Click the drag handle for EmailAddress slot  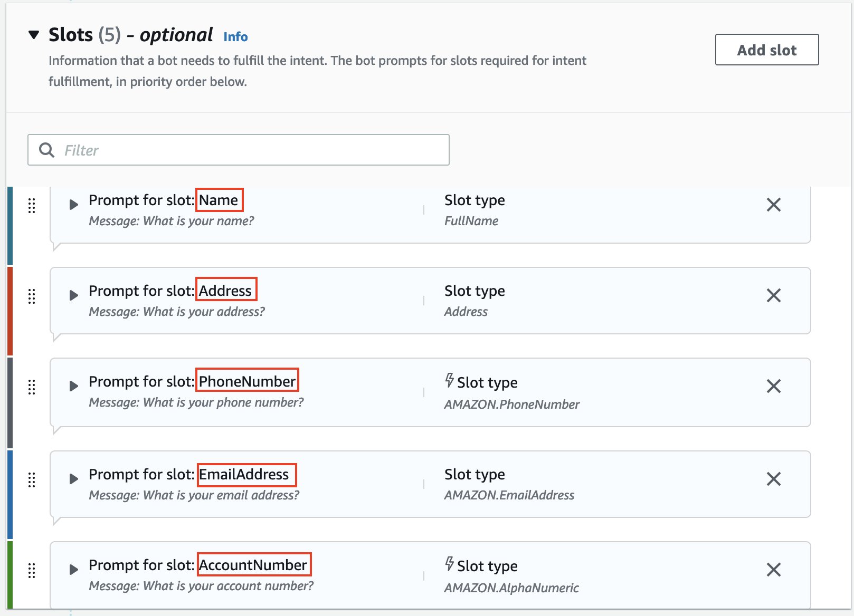click(32, 479)
